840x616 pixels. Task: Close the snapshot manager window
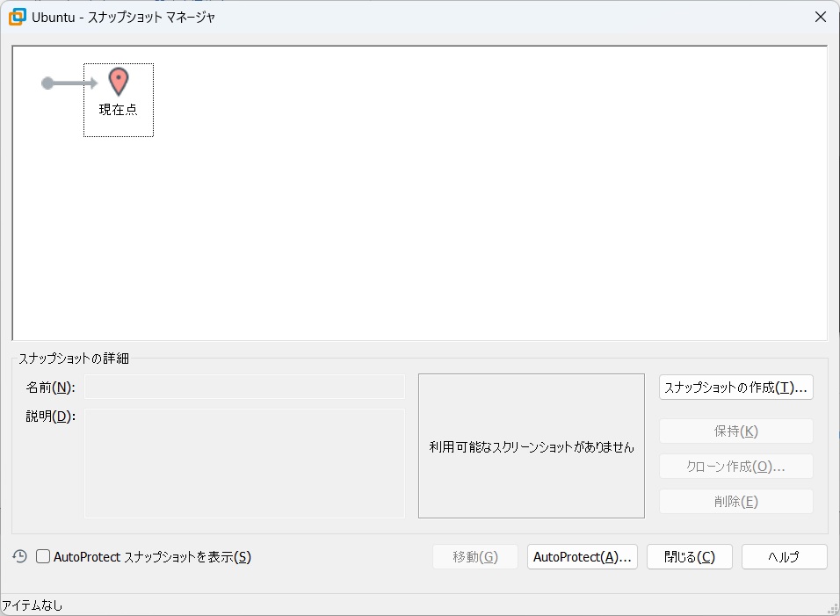click(820, 18)
